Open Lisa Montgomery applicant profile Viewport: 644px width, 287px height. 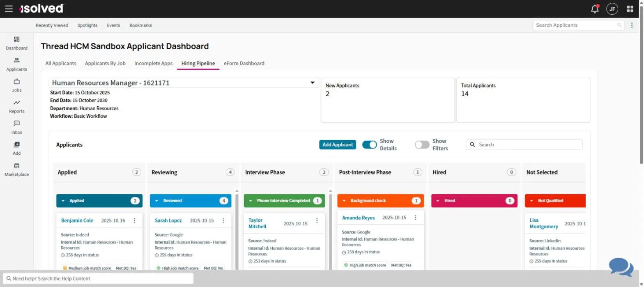point(544,223)
